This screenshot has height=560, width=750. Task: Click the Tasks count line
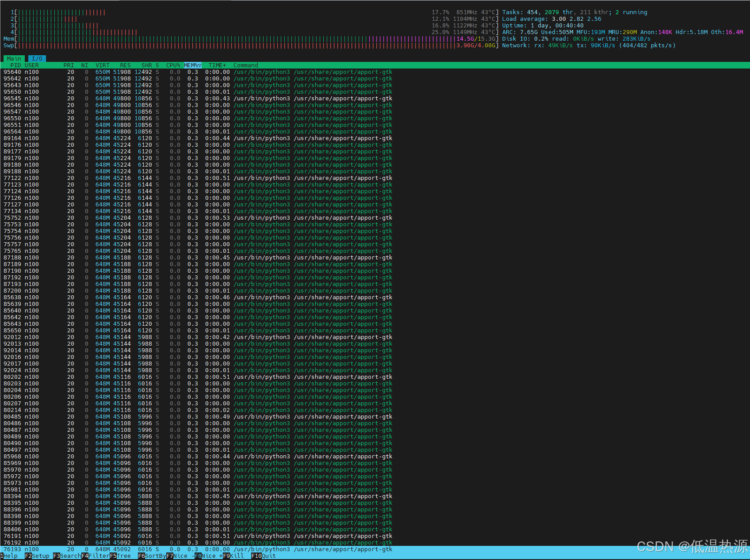(575, 12)
